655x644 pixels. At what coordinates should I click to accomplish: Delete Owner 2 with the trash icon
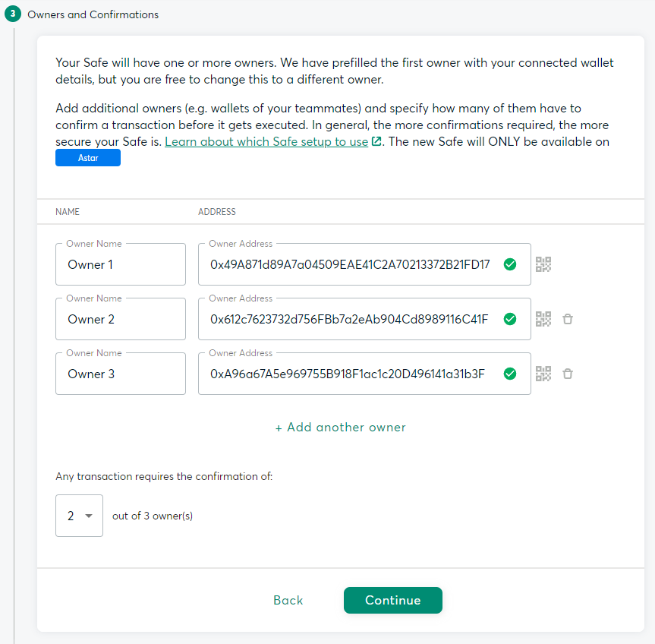click(x=568, y=319)
